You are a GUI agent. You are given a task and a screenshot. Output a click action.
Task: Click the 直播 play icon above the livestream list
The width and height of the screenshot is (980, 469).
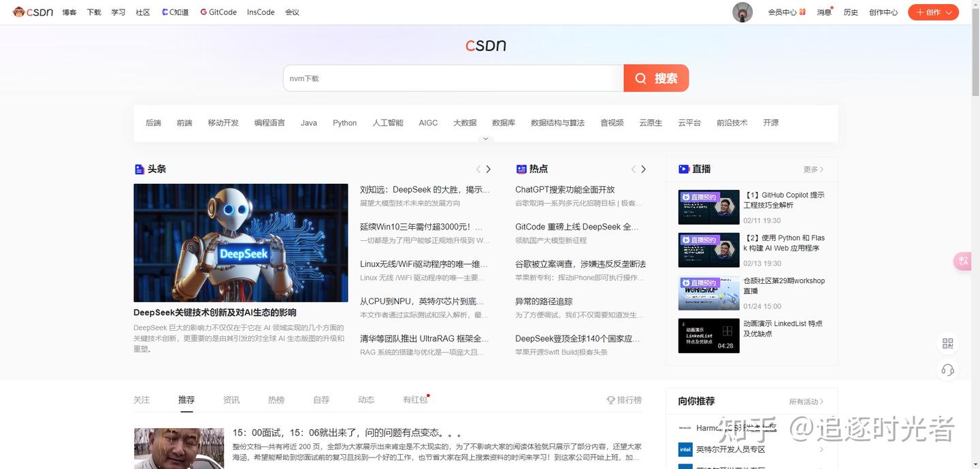point(683,169)
